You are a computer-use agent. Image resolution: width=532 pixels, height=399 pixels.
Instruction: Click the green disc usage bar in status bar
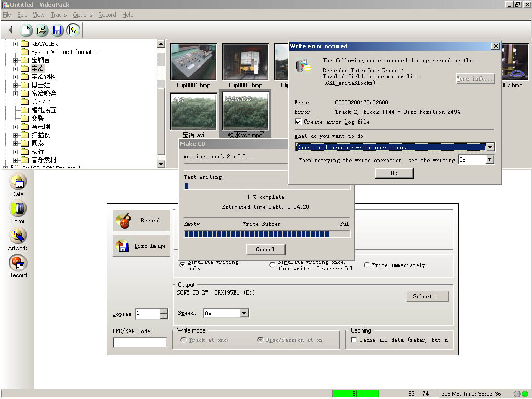[x=355, y=394]
